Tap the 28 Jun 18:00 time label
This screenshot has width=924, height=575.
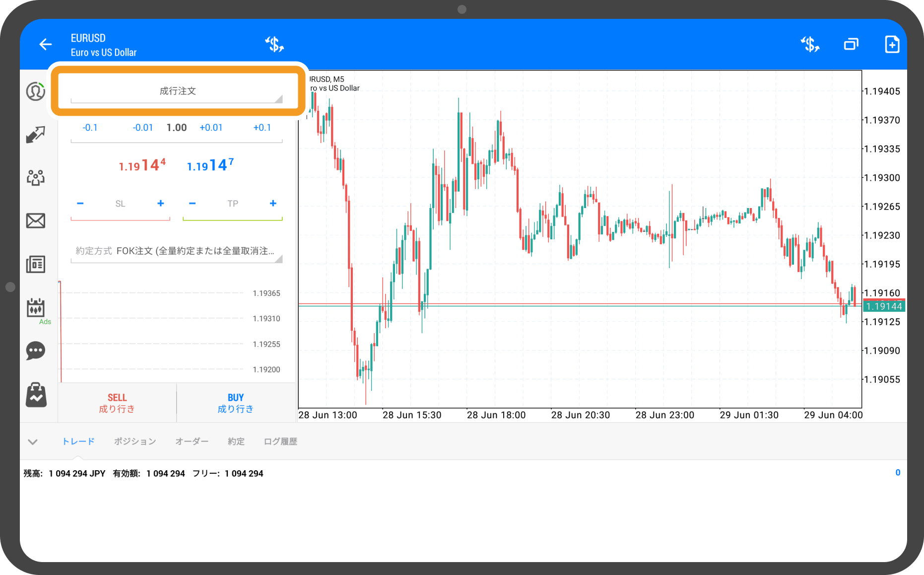(496, 415)
